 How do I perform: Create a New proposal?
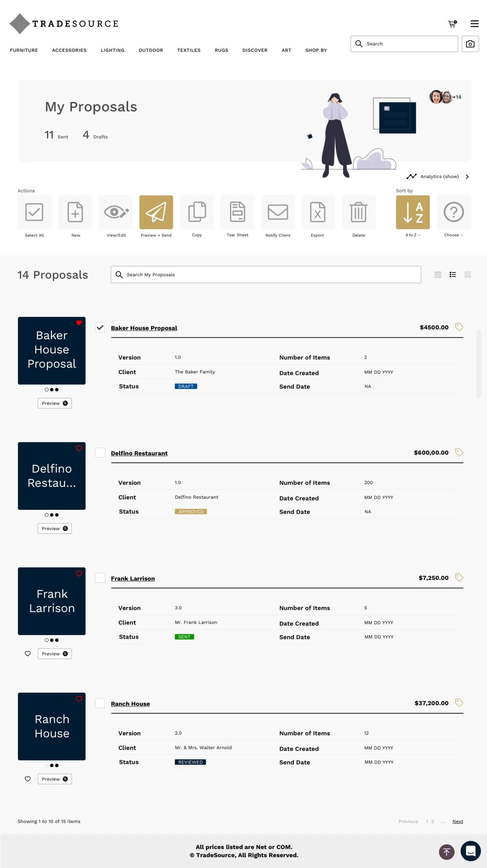point(75,212)
